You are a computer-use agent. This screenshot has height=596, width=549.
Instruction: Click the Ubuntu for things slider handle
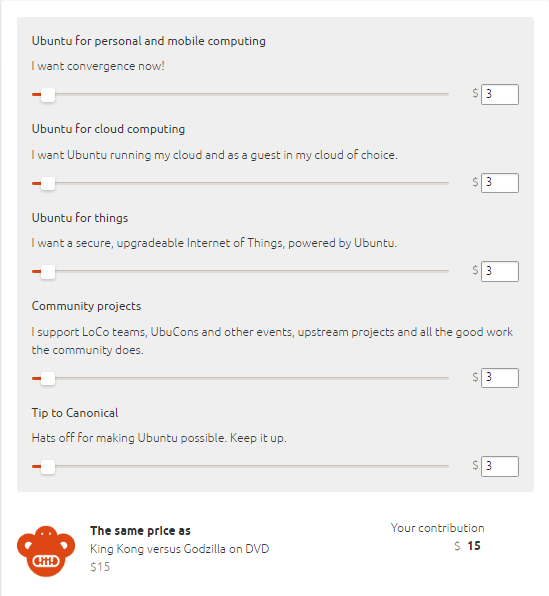pyautogui.click(x=48, y=272)
